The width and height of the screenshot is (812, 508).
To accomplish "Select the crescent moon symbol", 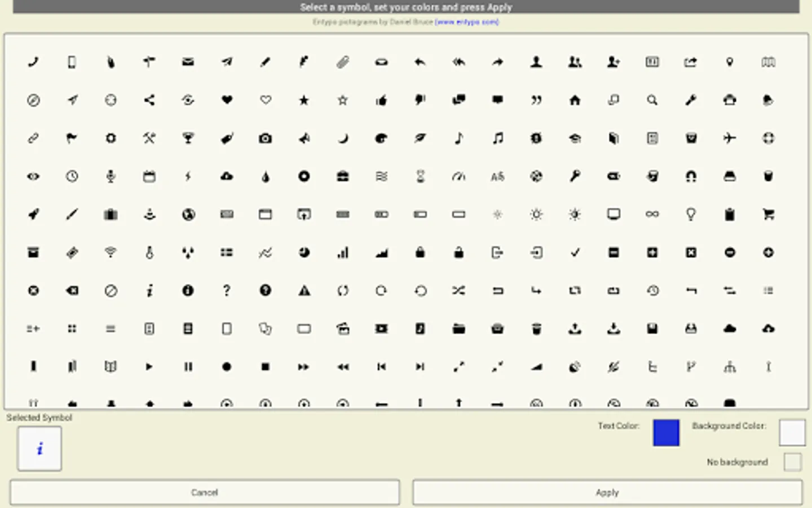I will pos(343,138).
